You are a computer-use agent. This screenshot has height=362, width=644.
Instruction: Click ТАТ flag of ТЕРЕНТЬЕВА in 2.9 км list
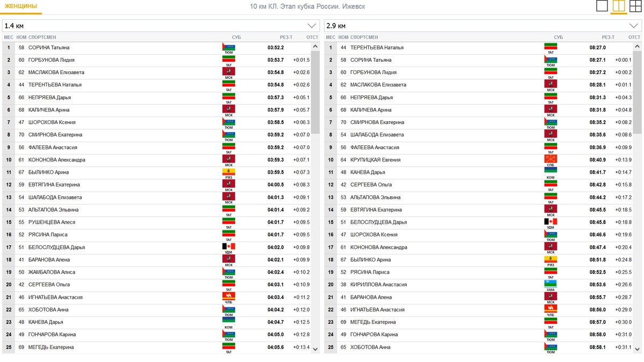coord(551,47)
